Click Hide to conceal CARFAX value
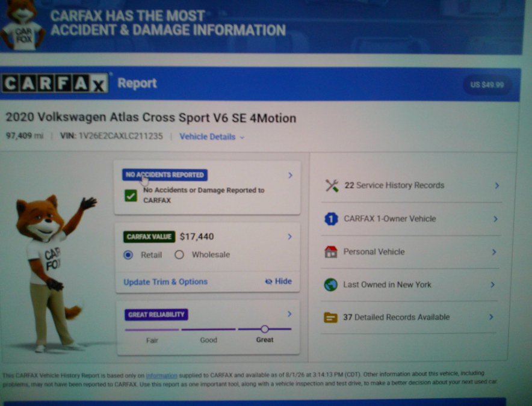532x406 pixels. pyautogui.click(x=279, y=281)
